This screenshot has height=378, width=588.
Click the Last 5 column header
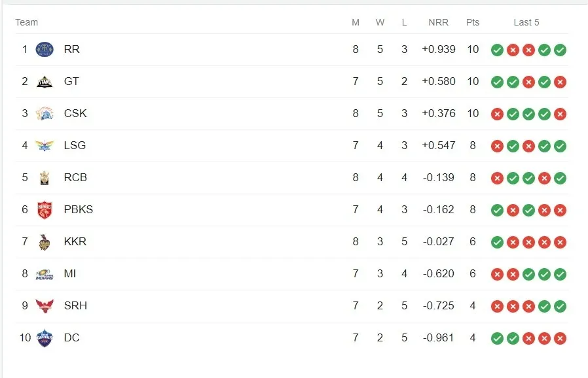526,22
